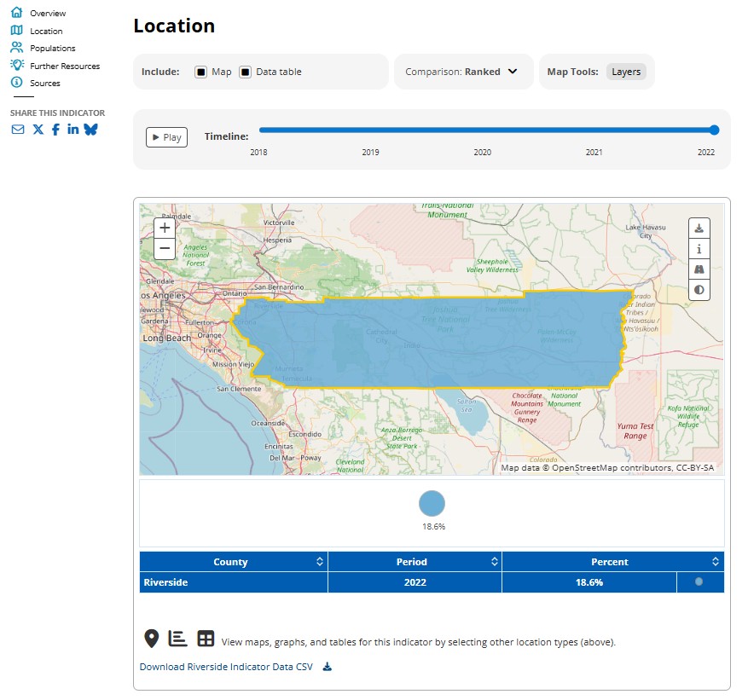Open the map info button
The image size is (748, 700).
[x=699, y=249]
